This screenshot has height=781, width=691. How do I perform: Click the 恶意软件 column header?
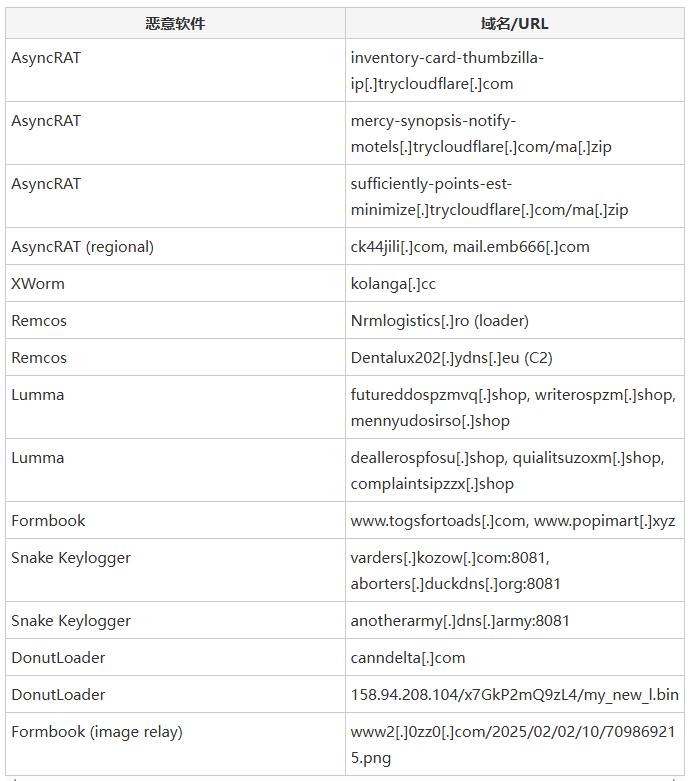pyautogui.click(x=175, y=23)
